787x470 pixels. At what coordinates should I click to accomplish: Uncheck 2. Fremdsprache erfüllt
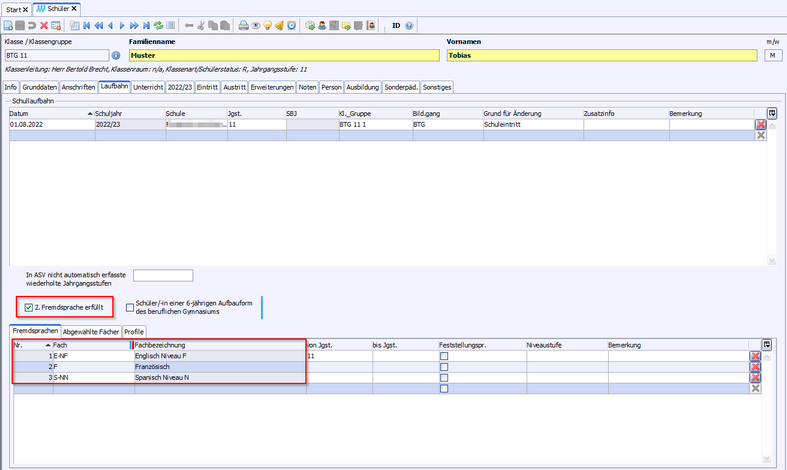pos(29,307)
